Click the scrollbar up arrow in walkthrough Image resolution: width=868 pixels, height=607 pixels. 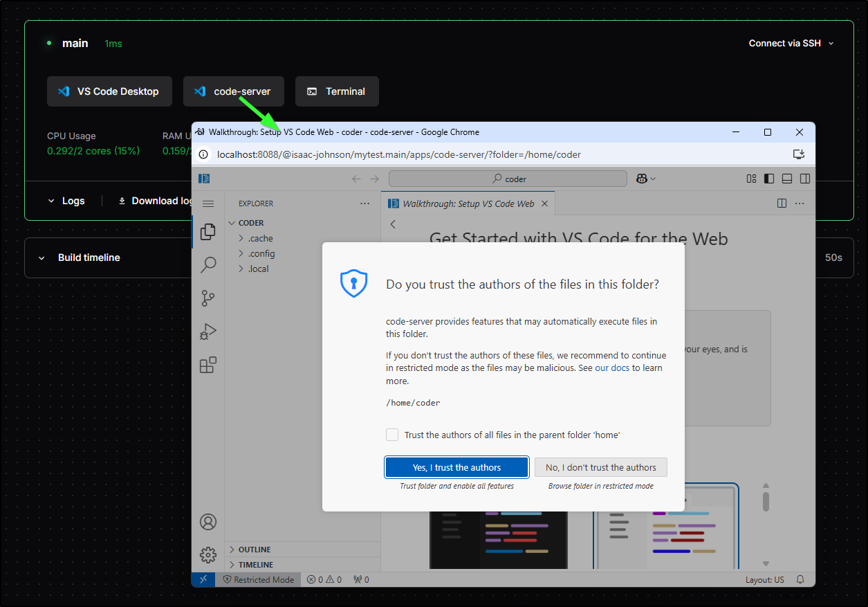coord(766,486)
